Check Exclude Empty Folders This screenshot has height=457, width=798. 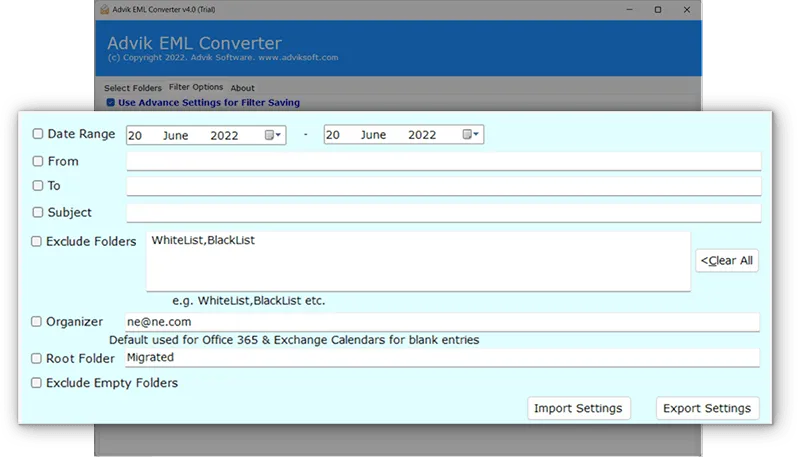tap(36, 383)
